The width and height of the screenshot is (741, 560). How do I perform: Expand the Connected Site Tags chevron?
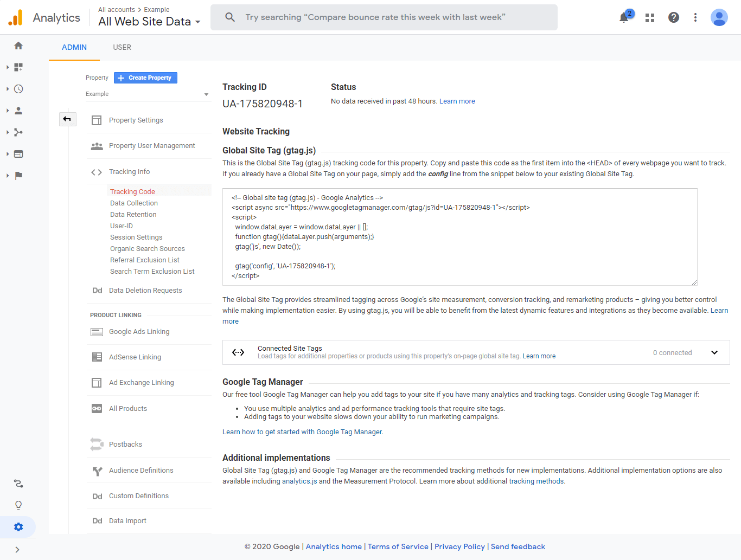[714, 352]
